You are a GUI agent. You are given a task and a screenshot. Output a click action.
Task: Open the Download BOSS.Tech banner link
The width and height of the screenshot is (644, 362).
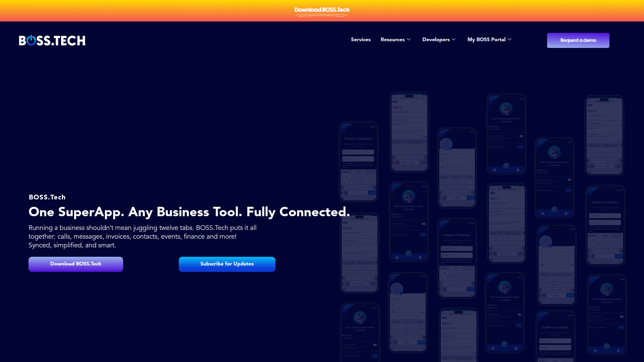coord(322,10)
